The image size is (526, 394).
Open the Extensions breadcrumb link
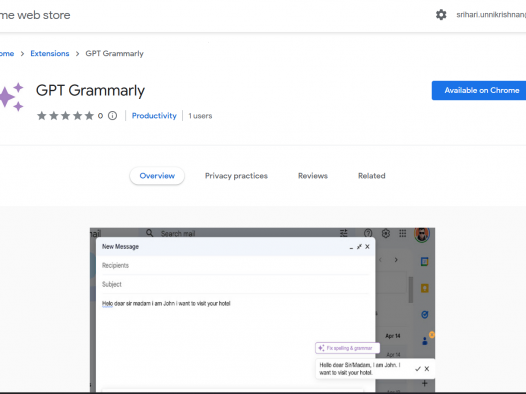click(50, 53)
